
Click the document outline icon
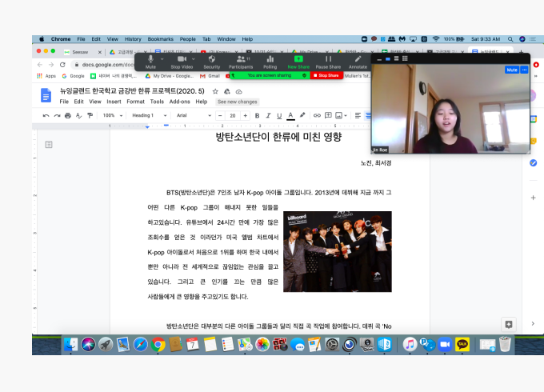click(x=49, y=144)
